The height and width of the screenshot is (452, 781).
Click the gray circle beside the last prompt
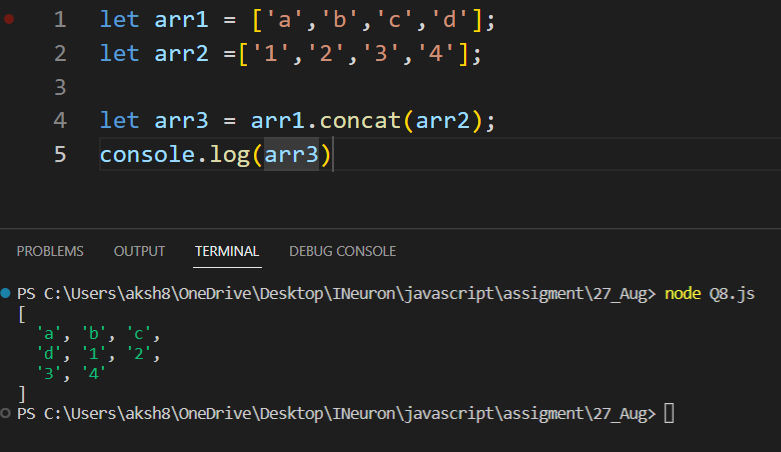(5, 413)
